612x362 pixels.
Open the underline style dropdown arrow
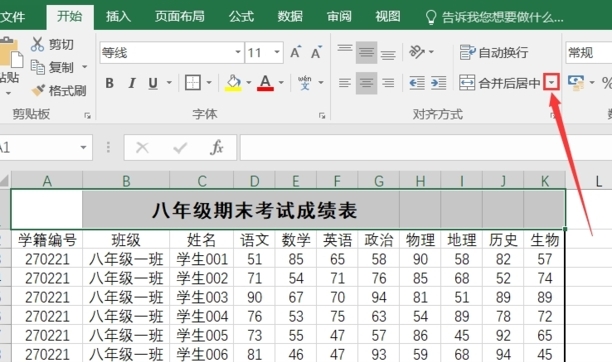tap(169, 83)
